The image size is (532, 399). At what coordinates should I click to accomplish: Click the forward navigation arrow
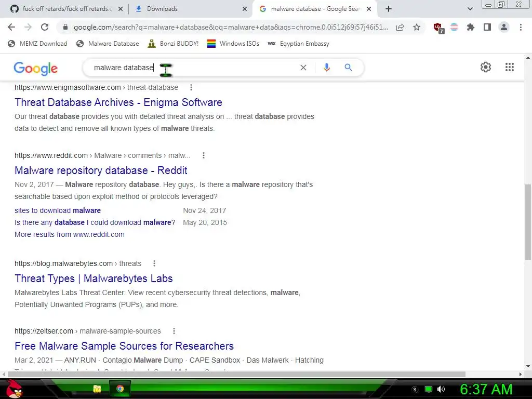[28, 27]
